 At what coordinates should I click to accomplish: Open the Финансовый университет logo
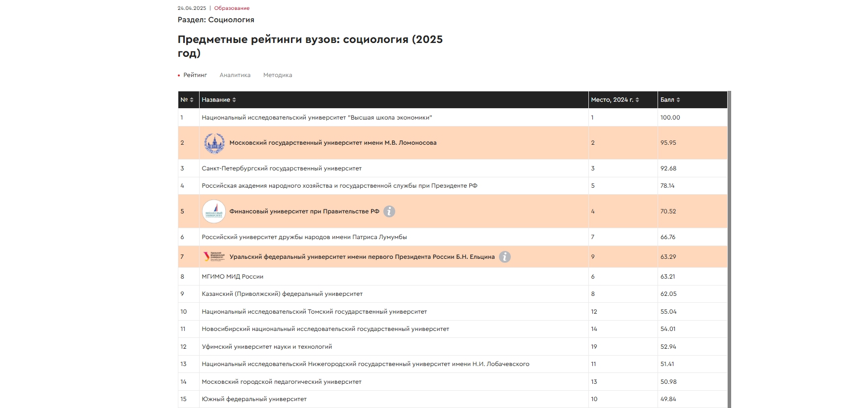[214, 211]
